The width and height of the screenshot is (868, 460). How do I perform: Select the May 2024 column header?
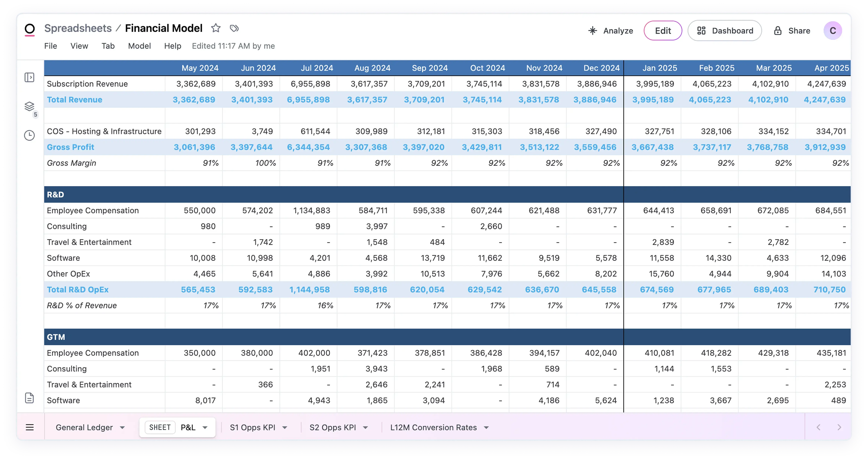[200, 68]
